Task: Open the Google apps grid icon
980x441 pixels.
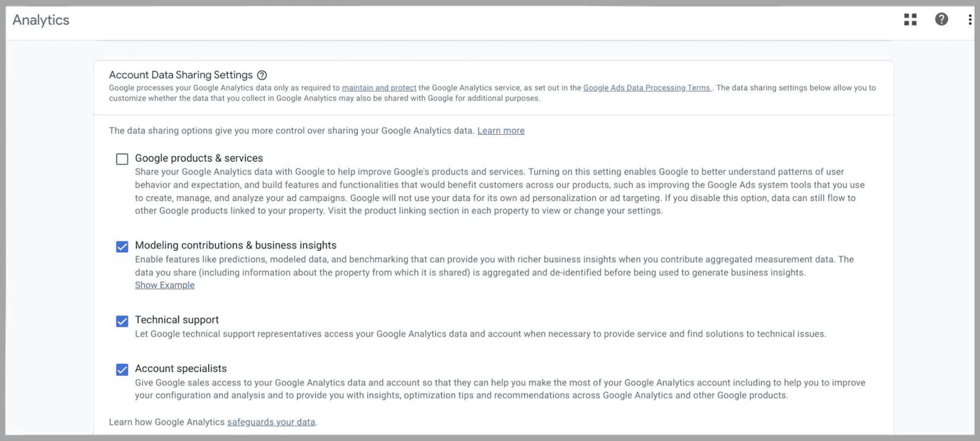Action: (x=910, y=20)
